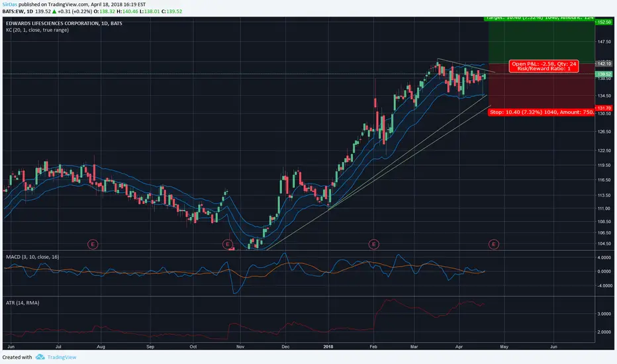Click the H:140.46 high value
617x364 pixels.
pyautogui.click(x=128, y=11)
